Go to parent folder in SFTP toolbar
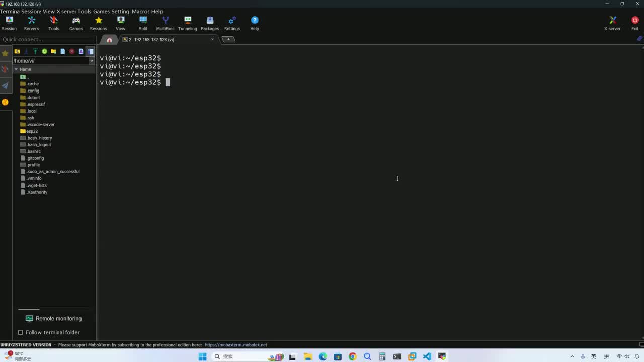644x362 pixels. 17,51
